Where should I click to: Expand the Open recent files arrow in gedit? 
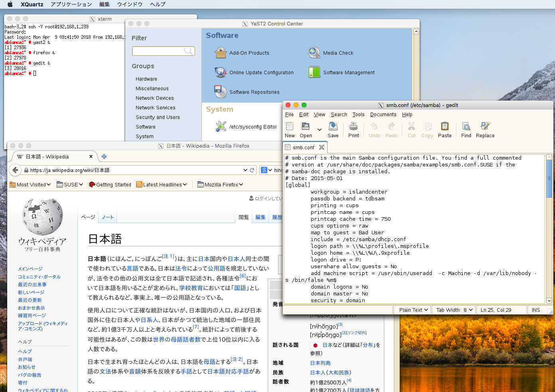[x=319, y=130]
